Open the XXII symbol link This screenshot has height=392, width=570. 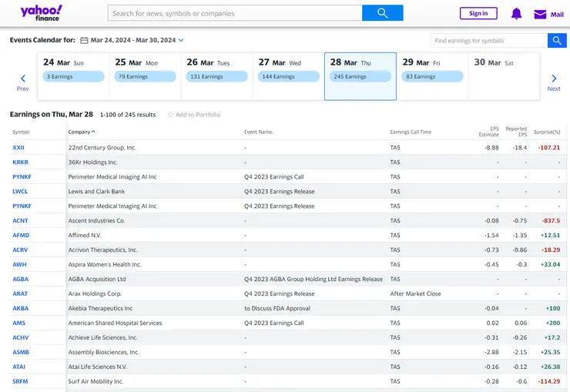click(18, 147)
